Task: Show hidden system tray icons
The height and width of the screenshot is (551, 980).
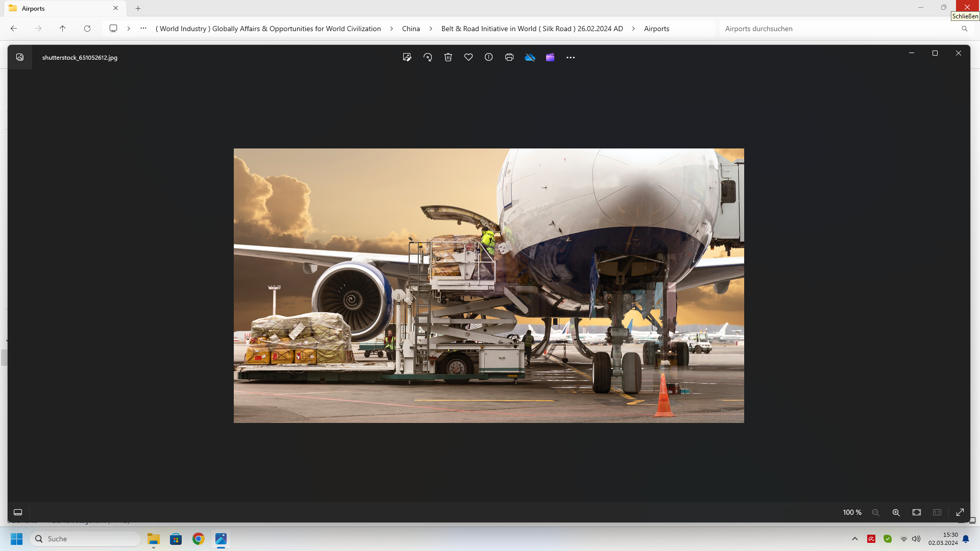Action: pyautogui.click(x=855, y=539)
